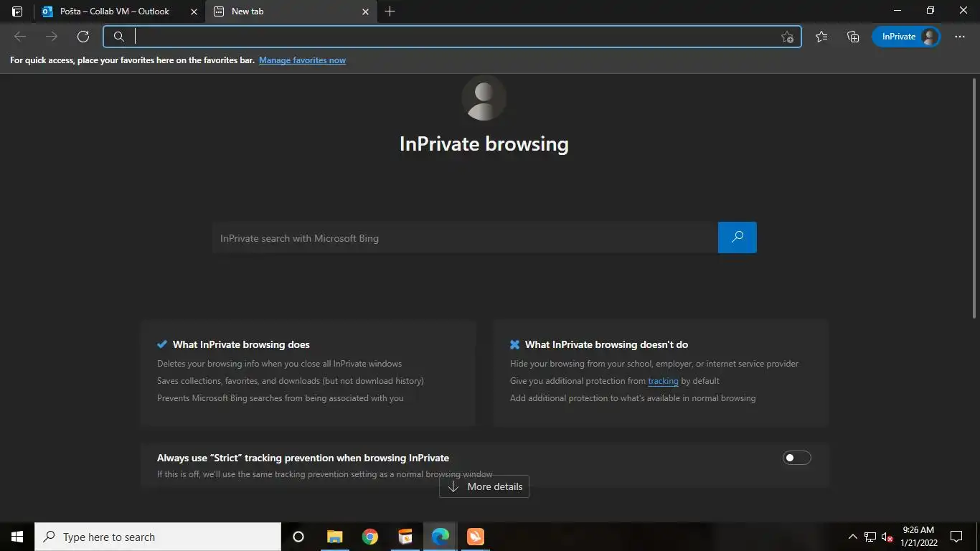Open File Explorer from taskbar
980x551 pixels.
[334, 537]
